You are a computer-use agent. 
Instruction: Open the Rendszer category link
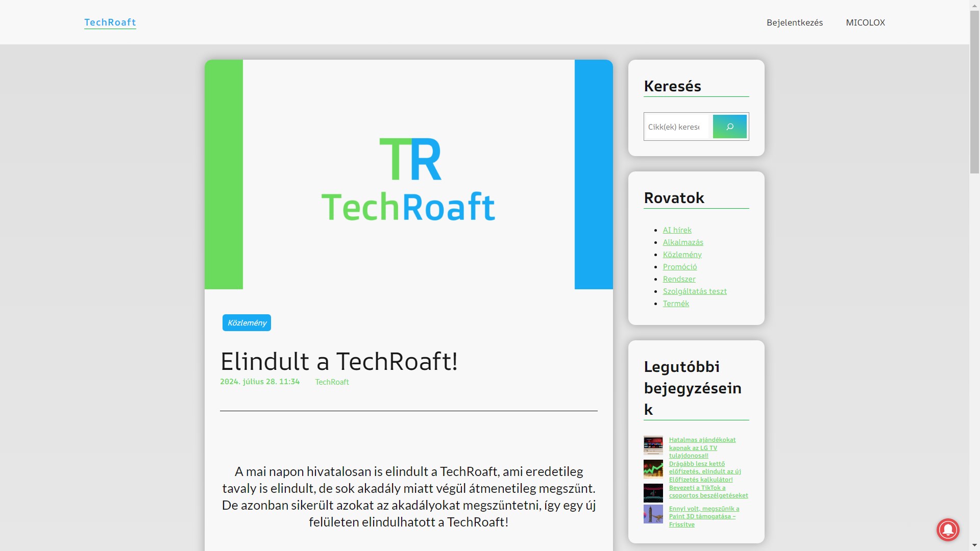[679, 279]
